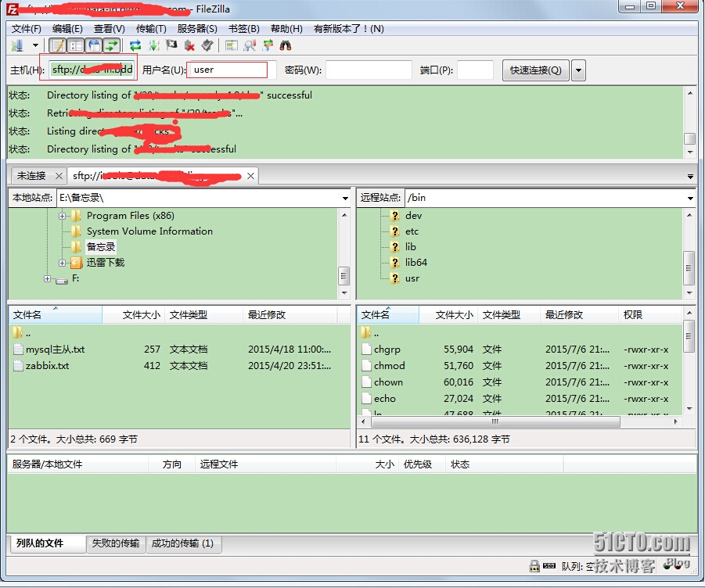Screen dimensions: 705x588
Task: Toggle remote directory tree display
Action: point(95,45)
